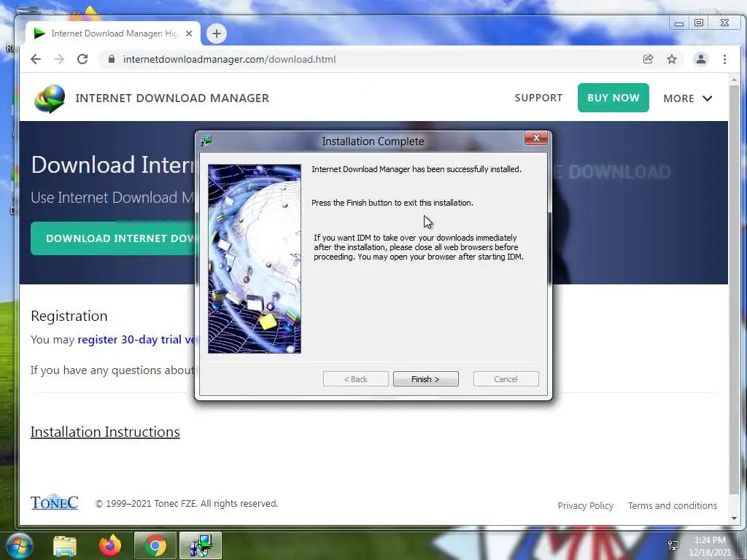Click the Finish button in installer dialog
747x560 pixels.
(x=425, y=379)
